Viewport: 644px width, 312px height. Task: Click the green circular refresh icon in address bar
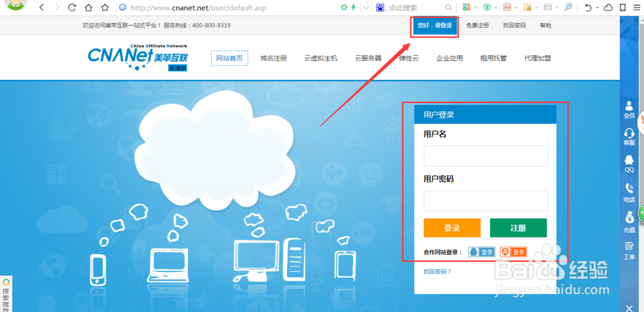[x=344, y=7]
